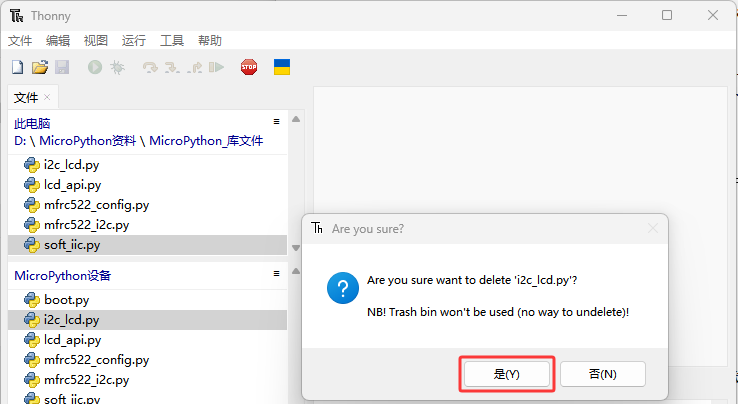Select local file soft_iic.py under 此电脑
Screen dimensions: 738x404
click(147, 245)
